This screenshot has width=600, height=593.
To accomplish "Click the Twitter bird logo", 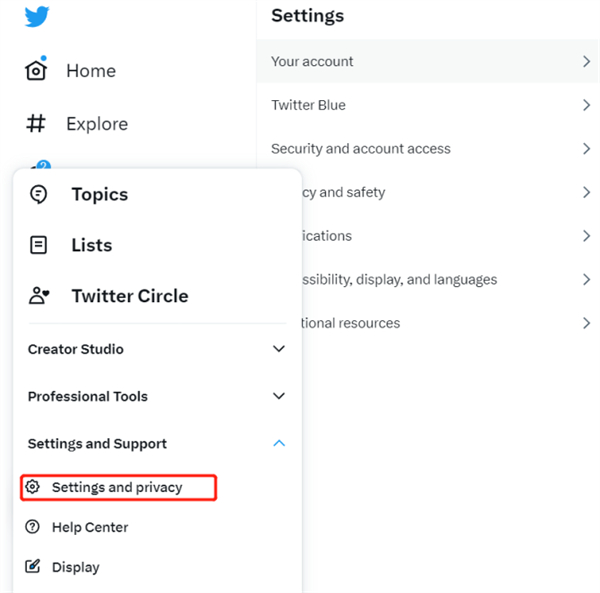I will click(x=37, y=17).
